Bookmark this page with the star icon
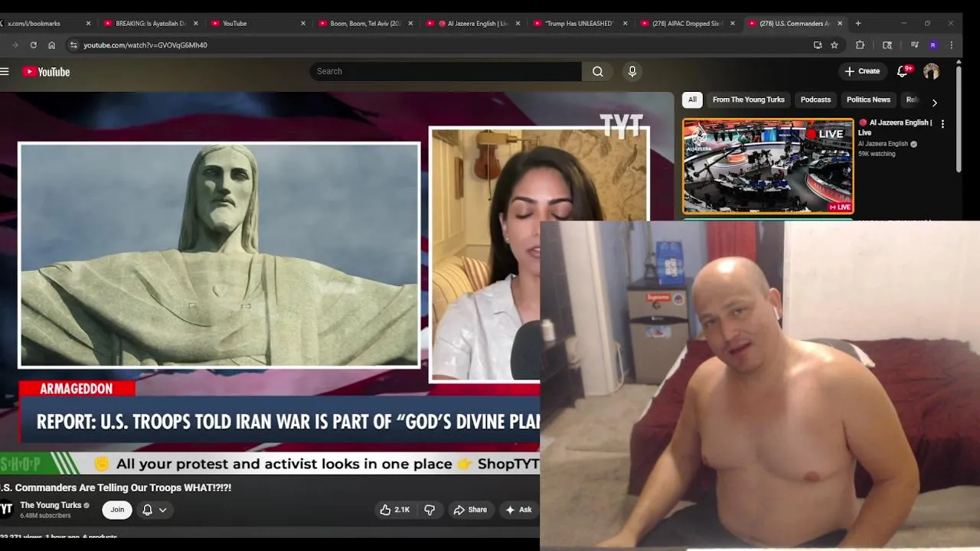 tap(835, 45)
